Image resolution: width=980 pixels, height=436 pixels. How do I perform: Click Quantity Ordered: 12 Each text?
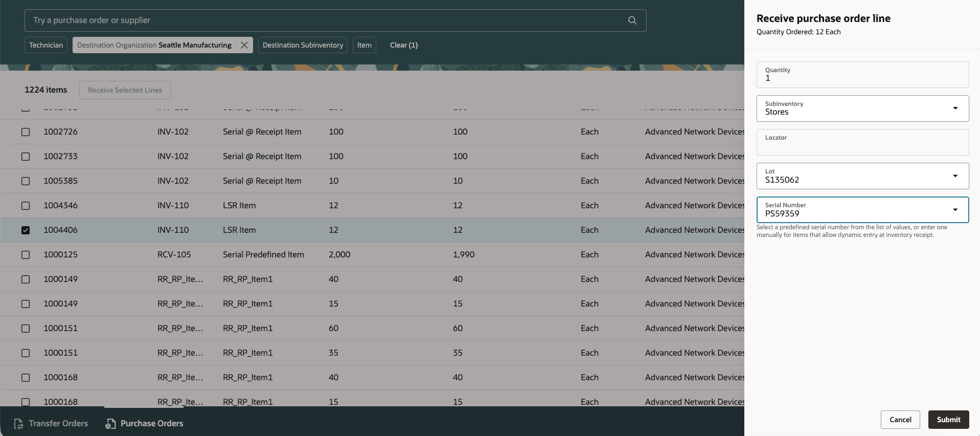click(799, 32)
